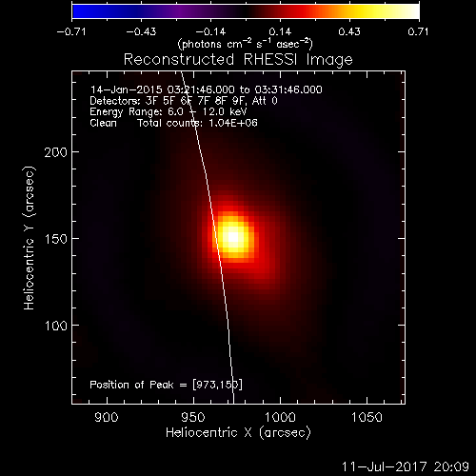Click the 'Total counts: 1.04E+06' text
This screenshot has height=476, width=476.
point(197,123)
